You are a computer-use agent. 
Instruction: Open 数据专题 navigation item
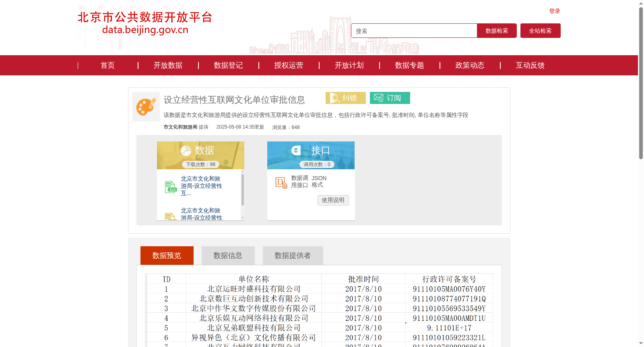[409, 65]
